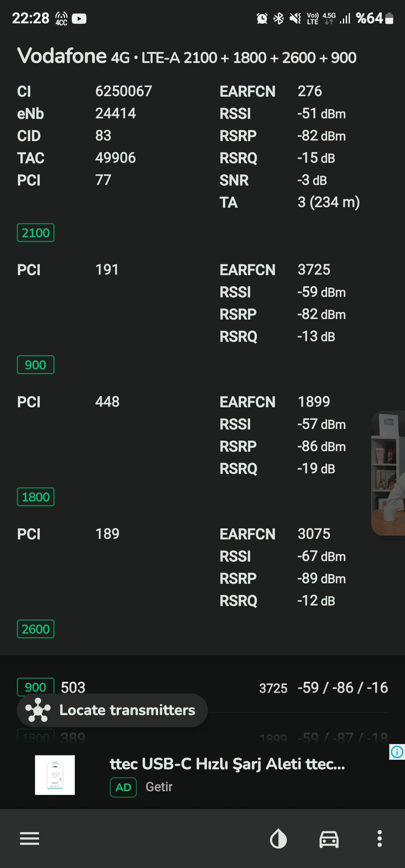Tap the 4CC carrier aggregation status icon

point(61,19)
